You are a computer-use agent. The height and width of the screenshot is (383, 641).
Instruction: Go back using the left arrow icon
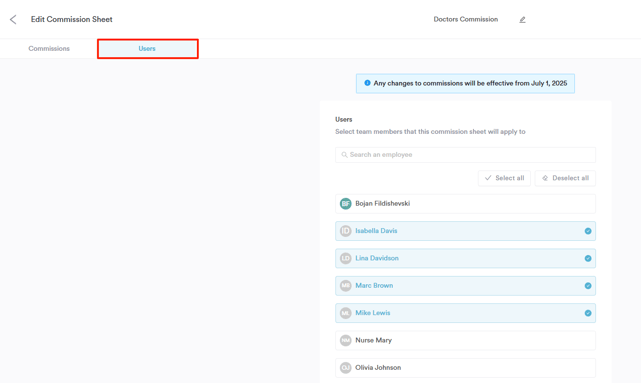13,19
